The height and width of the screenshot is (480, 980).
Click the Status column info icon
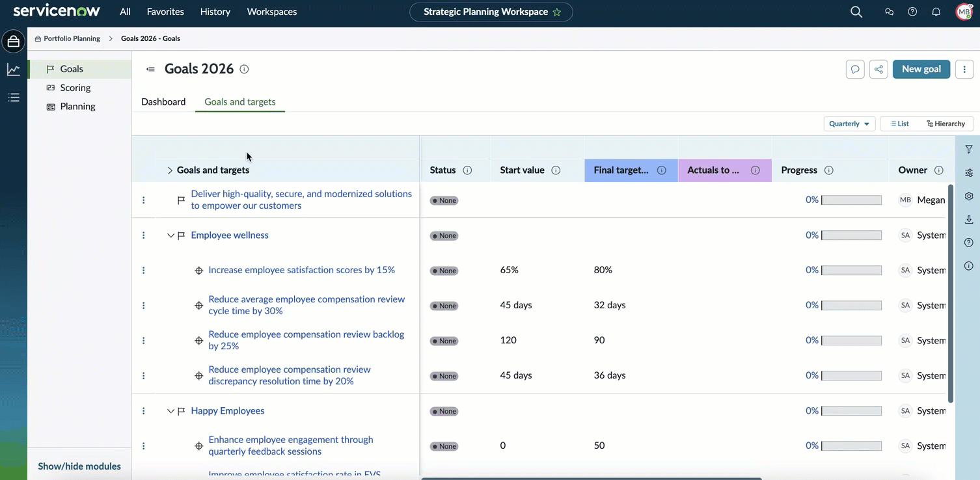(x=467, y=170)
